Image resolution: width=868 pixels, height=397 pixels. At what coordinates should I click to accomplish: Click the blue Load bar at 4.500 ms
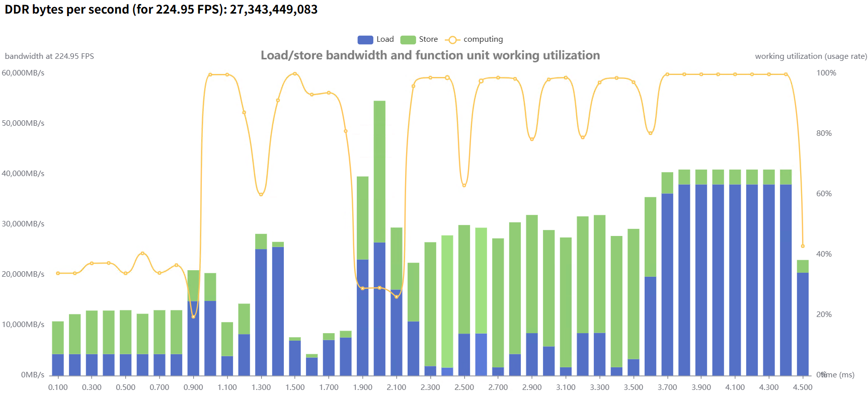(x=803, y=324)
